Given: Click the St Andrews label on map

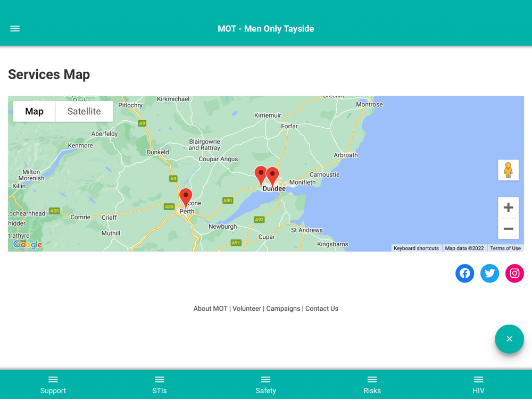Looking at the screenshot, I should pyautogui.click(x=307, y=230).
